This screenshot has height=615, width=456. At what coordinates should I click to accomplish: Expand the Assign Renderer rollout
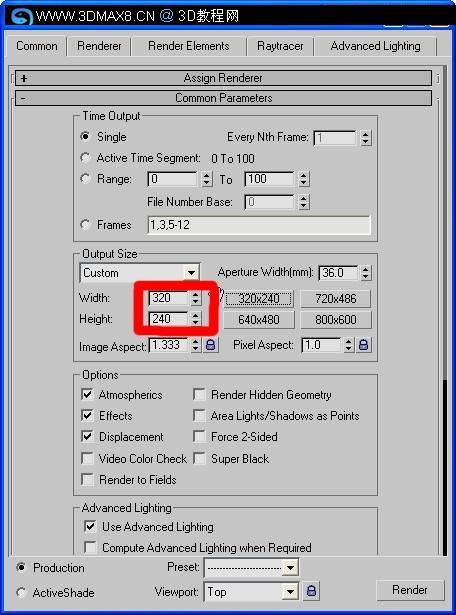tap(223, 78)
